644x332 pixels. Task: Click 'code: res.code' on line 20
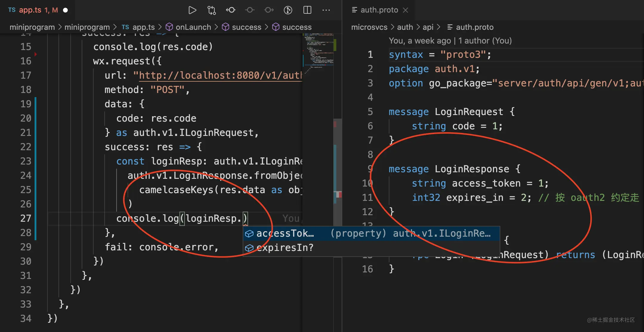(x=156, y=118)
